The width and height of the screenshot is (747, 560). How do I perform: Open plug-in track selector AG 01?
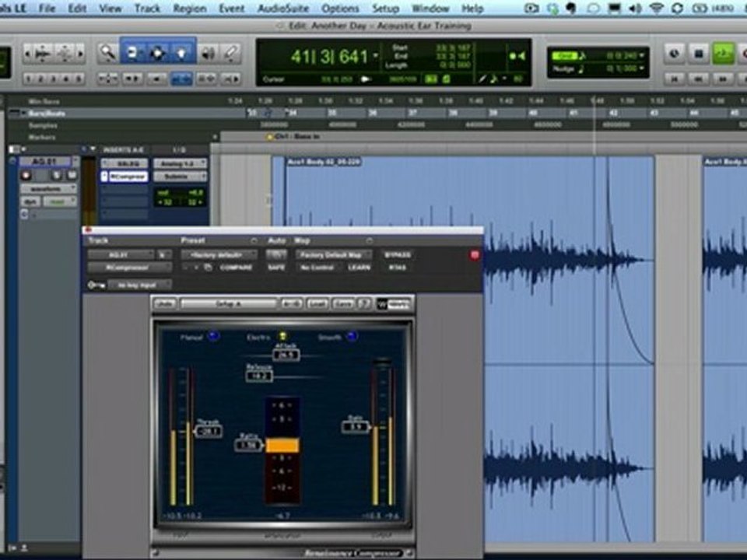[121, 255]
